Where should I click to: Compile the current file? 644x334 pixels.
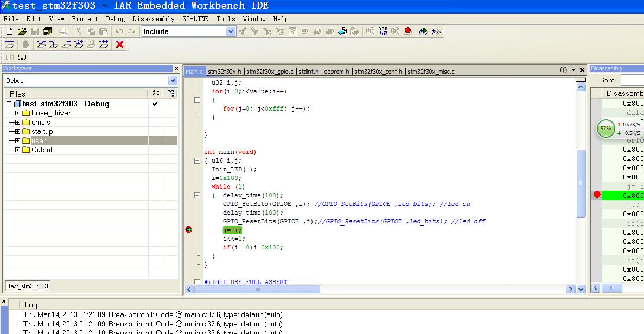point(370,31)
